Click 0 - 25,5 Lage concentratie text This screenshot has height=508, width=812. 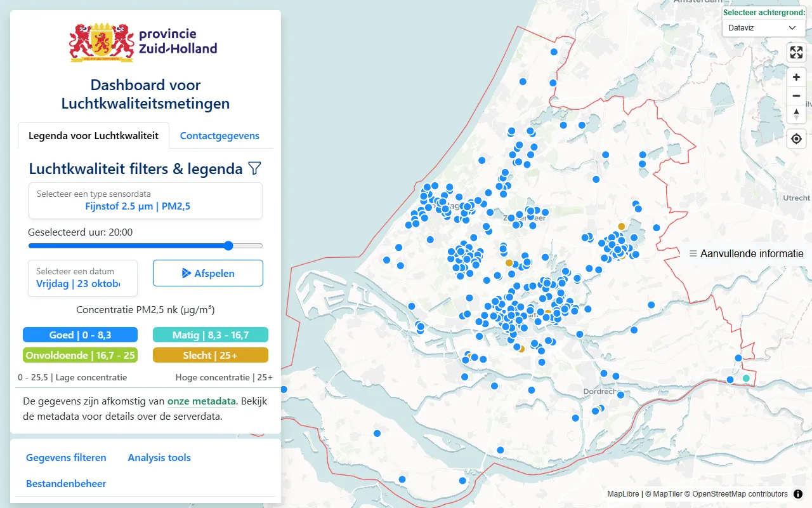(x=72, y=377)
